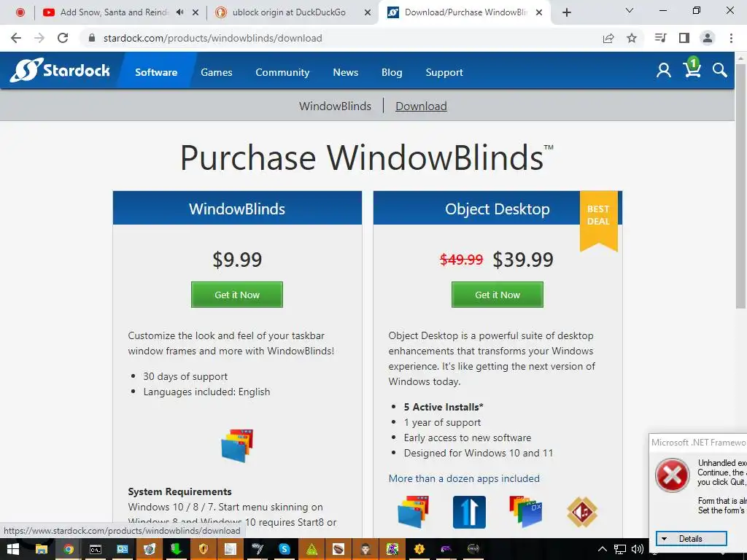Open the shopping cart with one item
Screen dimensions: 747x560
point(692,68)
